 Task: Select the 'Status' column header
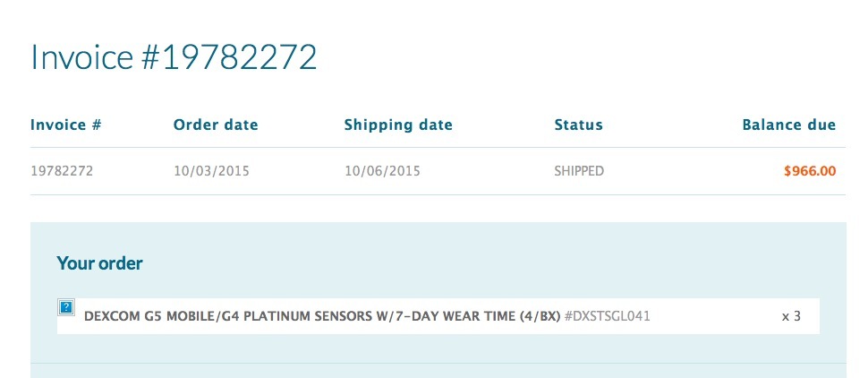point(579,125)
